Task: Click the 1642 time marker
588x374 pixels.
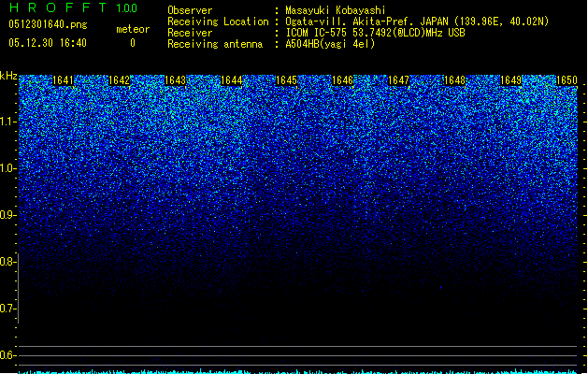Action: click(x=120, y=80)
